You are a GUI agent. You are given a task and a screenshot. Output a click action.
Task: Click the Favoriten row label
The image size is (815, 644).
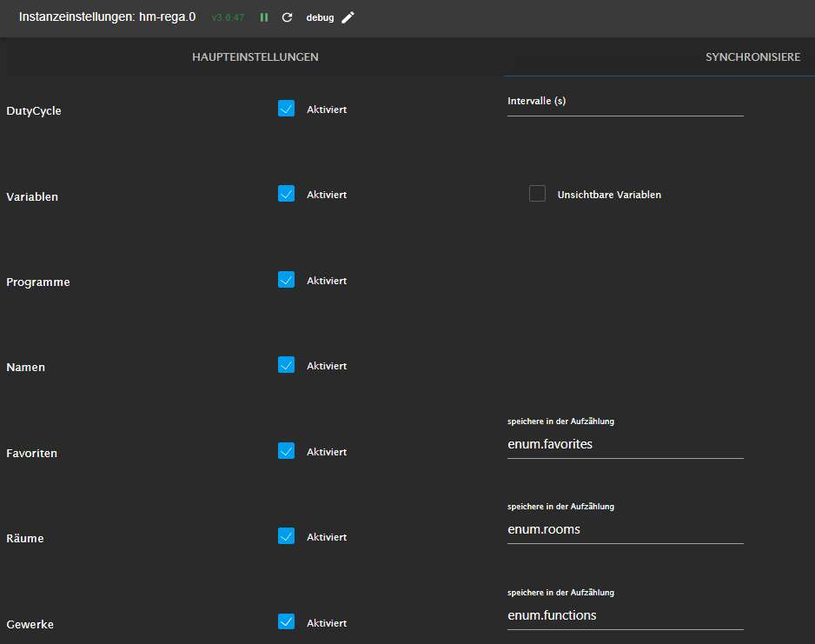tap(31, 454)
